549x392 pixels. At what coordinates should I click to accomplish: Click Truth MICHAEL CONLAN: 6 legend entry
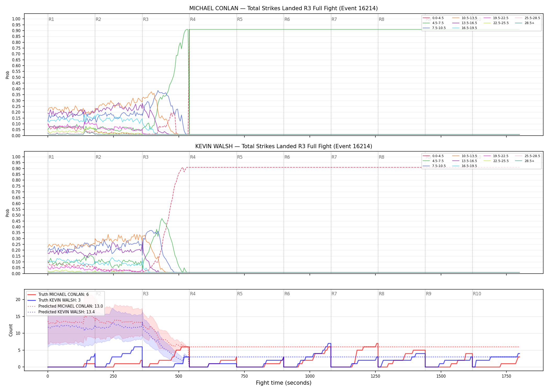[x=58, y=295]
